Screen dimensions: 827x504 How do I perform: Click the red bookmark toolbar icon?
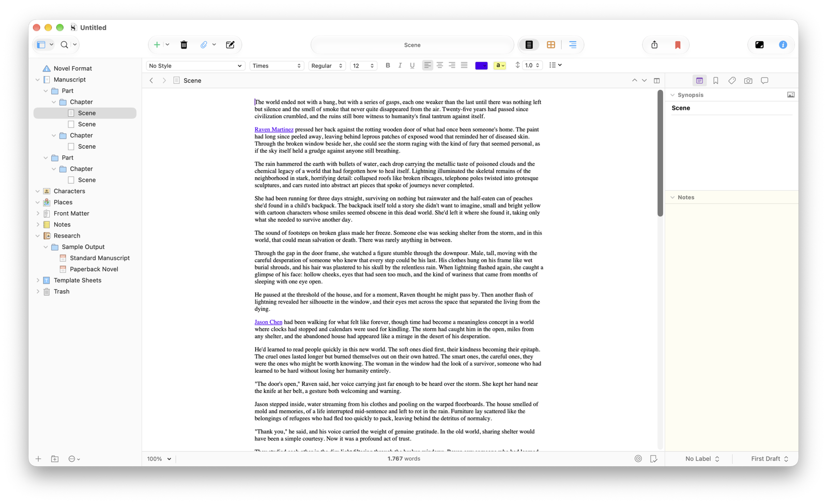(678, 45)
